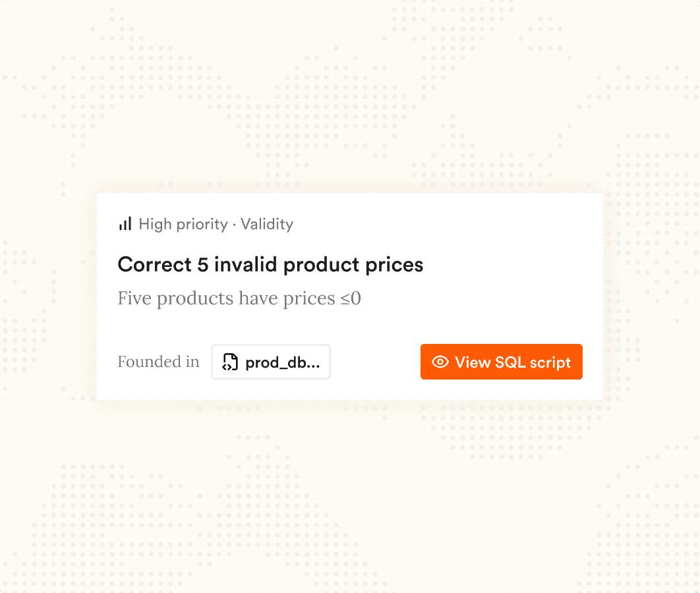Click the 'Founded in' label
The image size is (700, 593).
click(158, 362)
